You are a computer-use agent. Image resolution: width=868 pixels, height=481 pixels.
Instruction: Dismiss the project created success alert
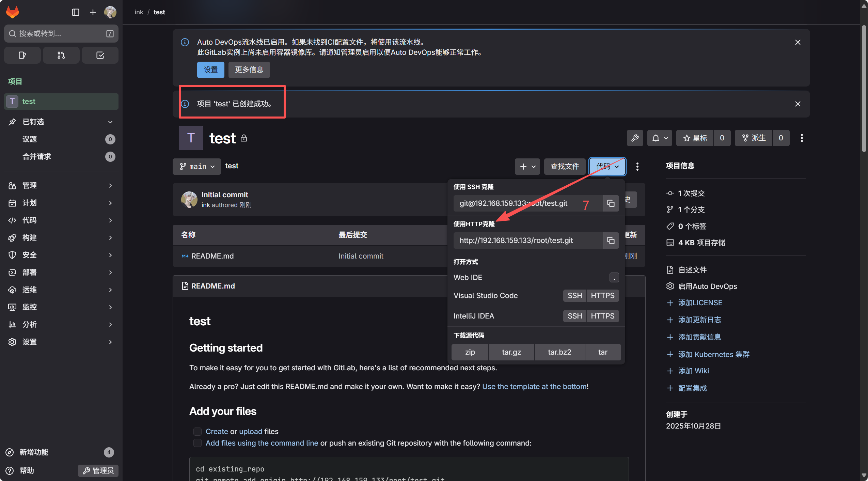[798, 104]
